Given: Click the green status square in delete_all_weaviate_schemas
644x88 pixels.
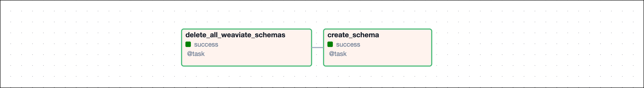Looking at the screenshot, I should pos(188,44).
